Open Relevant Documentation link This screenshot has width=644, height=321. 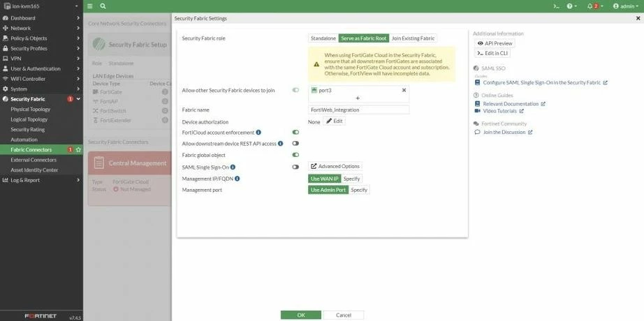pyautogui.click(x=510, y=104)
